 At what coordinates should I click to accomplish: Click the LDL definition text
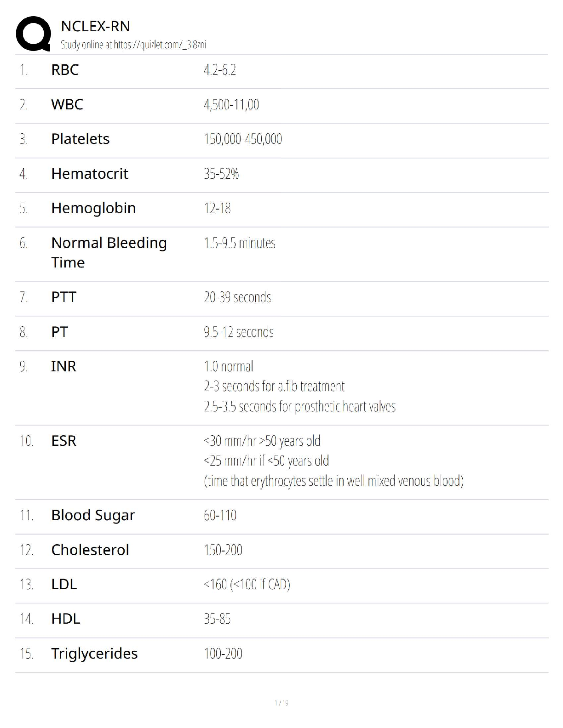(x=247, y=585)
